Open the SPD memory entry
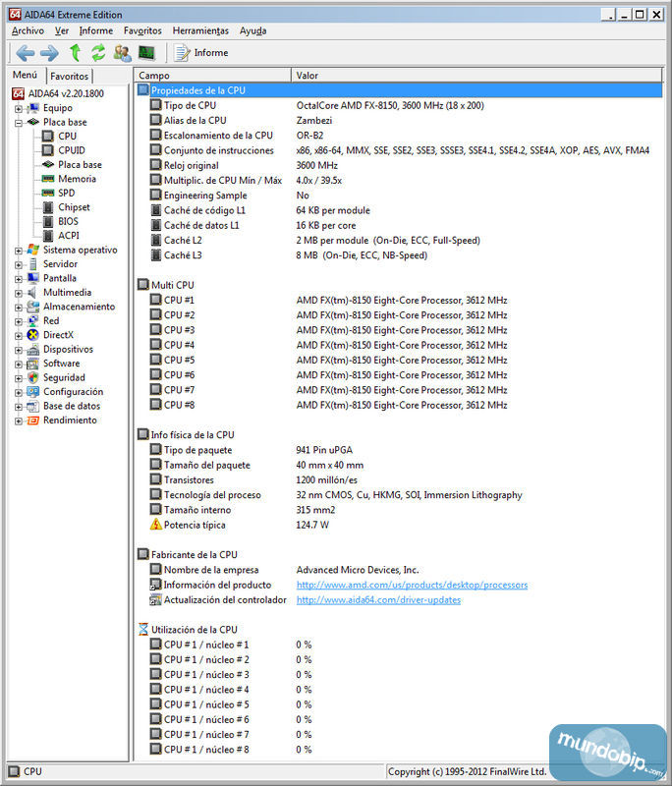 pos(66,193)
